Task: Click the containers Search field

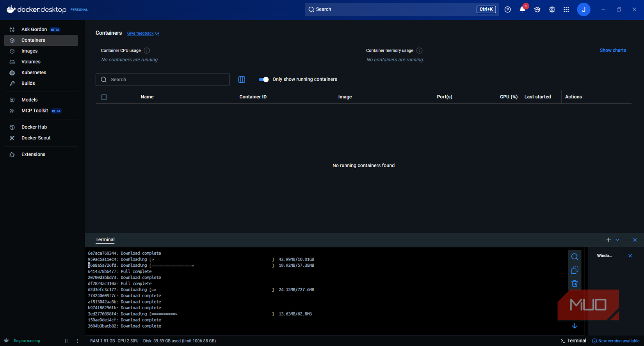Action: pyautogui.click(x=162, y=80)
